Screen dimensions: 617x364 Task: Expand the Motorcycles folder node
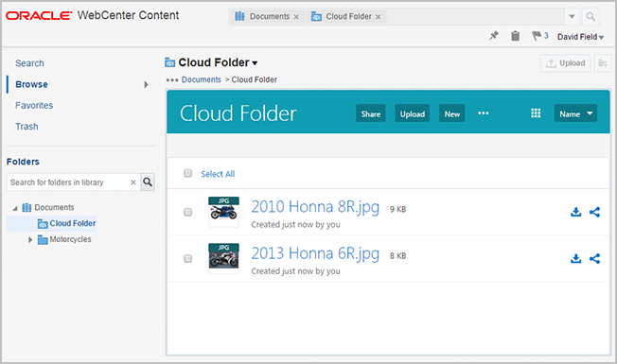30,240
